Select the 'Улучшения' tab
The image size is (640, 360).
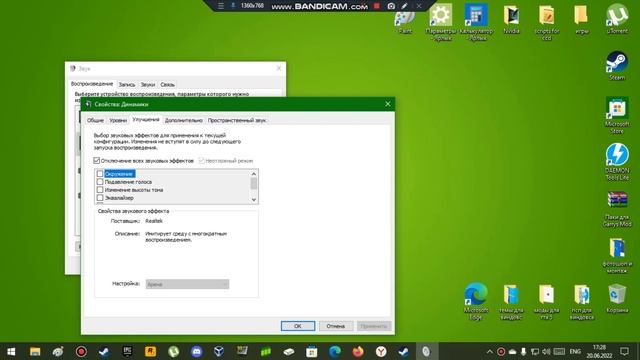coord(146,120)
